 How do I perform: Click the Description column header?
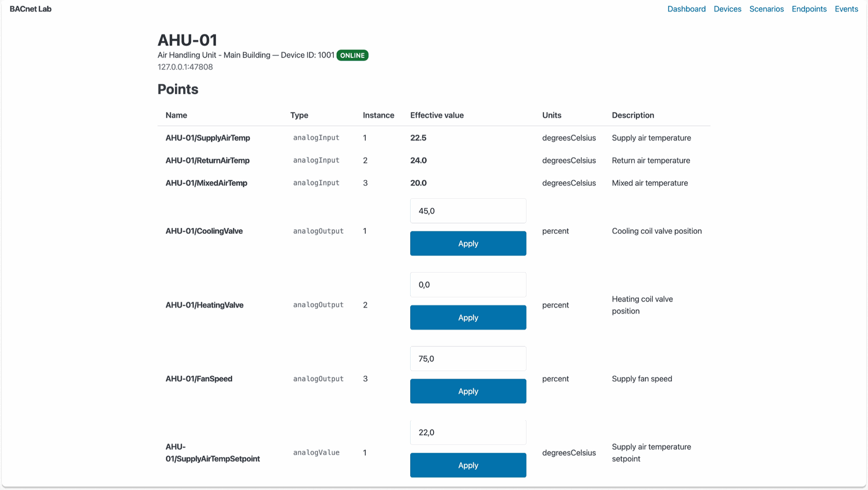[x=633, y=115]
